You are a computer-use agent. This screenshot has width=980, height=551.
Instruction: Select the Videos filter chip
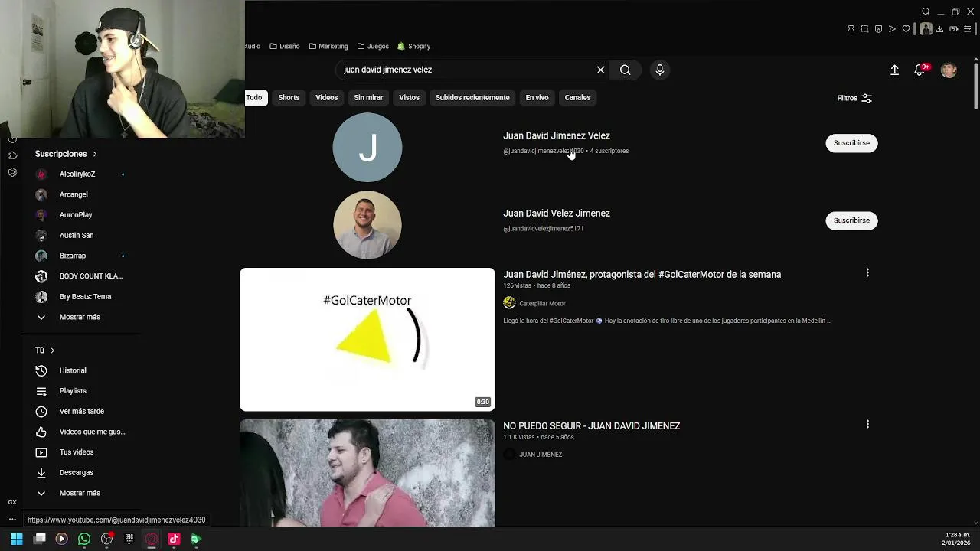pyautogui.click(x=327, y=98)
